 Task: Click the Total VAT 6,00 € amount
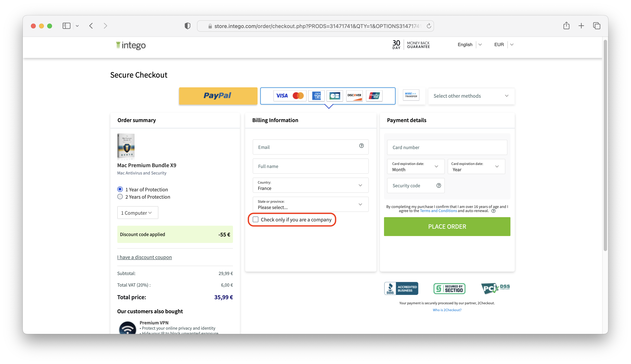(227, 285)
